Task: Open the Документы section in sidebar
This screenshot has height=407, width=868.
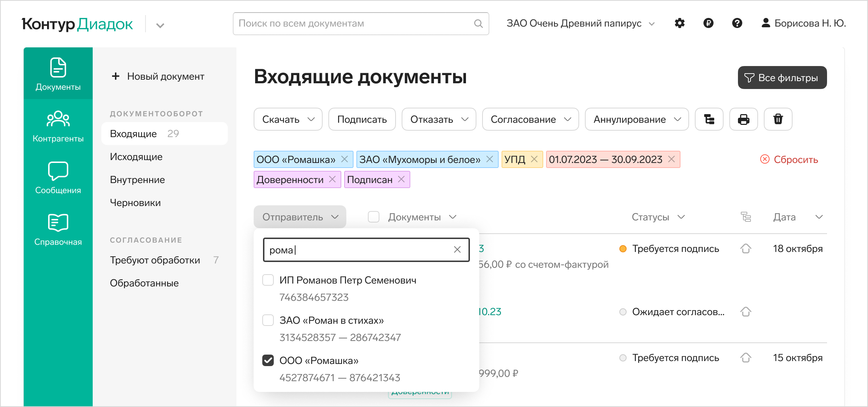Action: [x=58, y=74]
